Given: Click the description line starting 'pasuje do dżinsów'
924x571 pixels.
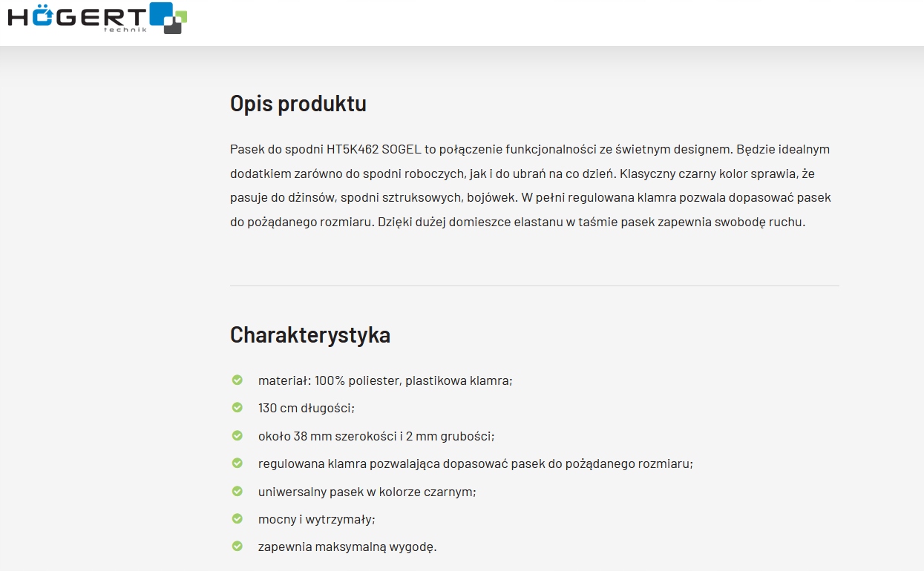Looking at the screenshot, I should point(531,198).
